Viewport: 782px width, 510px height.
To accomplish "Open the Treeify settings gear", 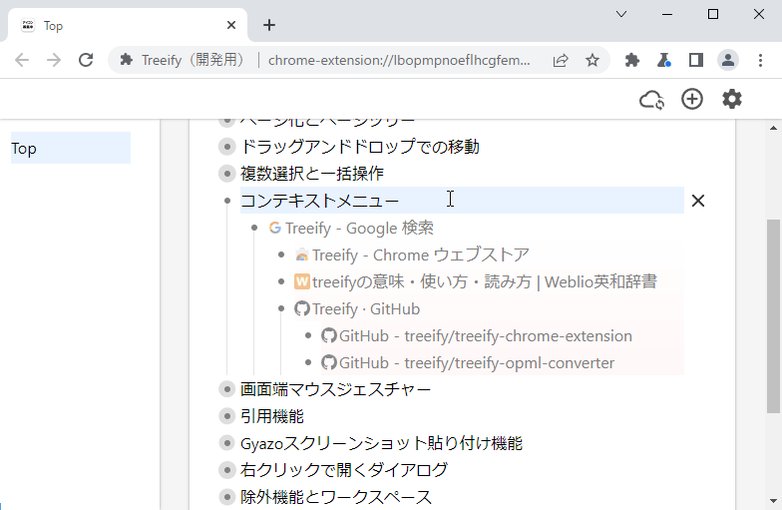I will point(732,99).
